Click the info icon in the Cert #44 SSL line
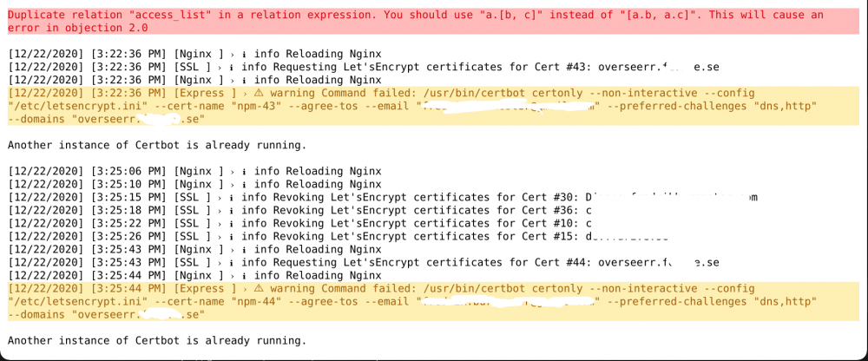 230,262
